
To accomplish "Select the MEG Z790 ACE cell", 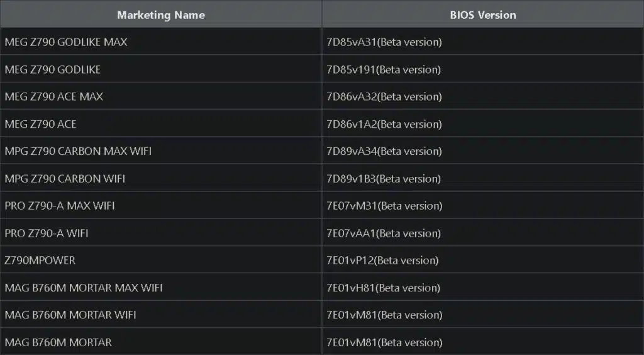I will tap(40, 124).
